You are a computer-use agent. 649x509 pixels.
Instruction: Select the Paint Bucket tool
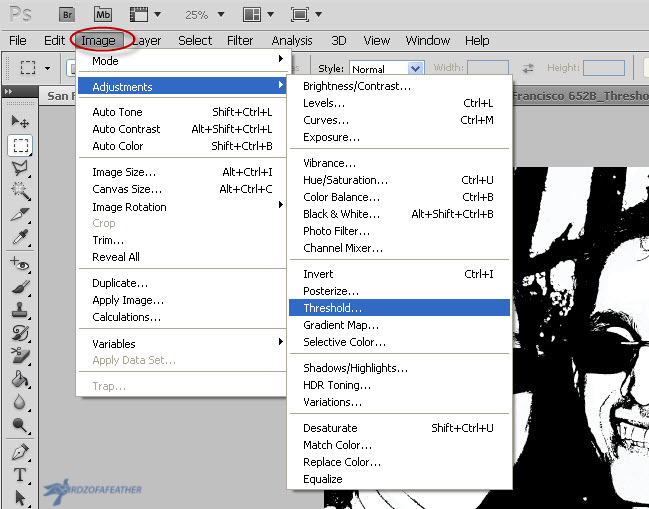coord(20,379)
